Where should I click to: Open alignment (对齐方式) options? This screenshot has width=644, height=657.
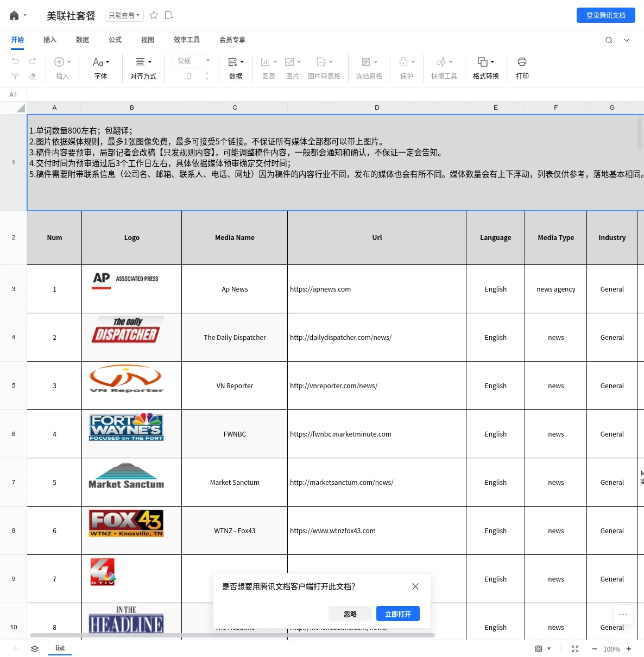143,68
